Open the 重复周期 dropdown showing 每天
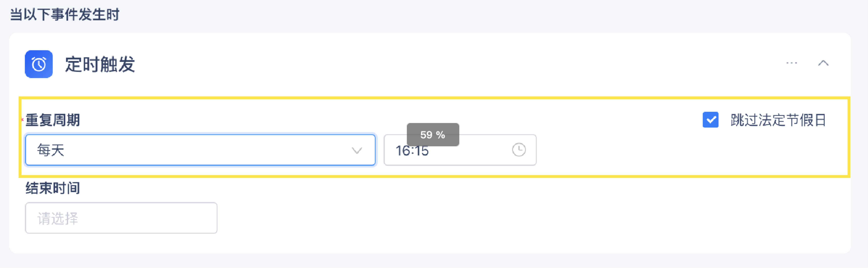The width and height of the screenshot is (868, 268). [x=200, y=150]
